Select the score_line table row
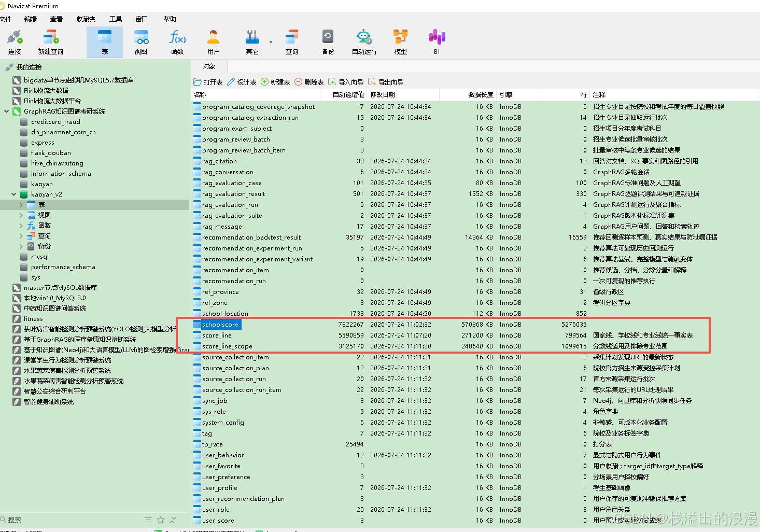Image resolution: width=760 pixels, height=532 pixels. 474,335
